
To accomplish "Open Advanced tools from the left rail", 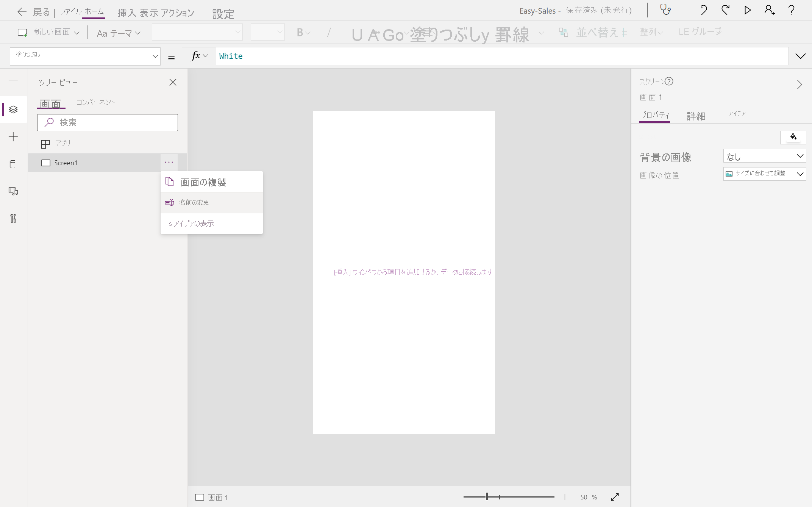I will tap(13, 219).
